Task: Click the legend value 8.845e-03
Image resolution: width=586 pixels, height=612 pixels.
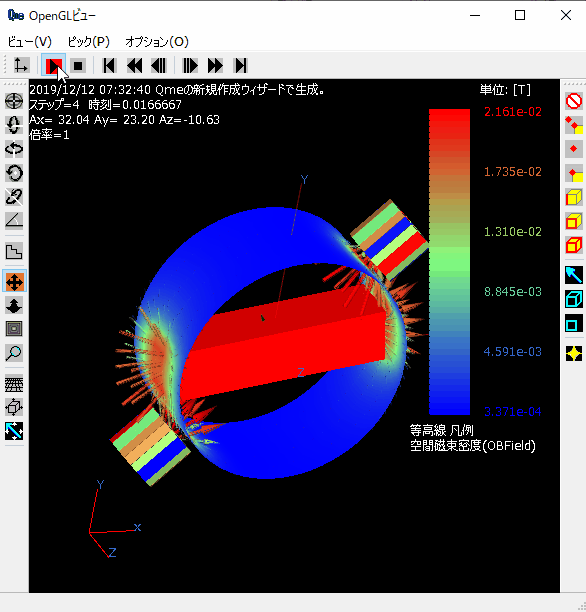Action: (513, 292)
